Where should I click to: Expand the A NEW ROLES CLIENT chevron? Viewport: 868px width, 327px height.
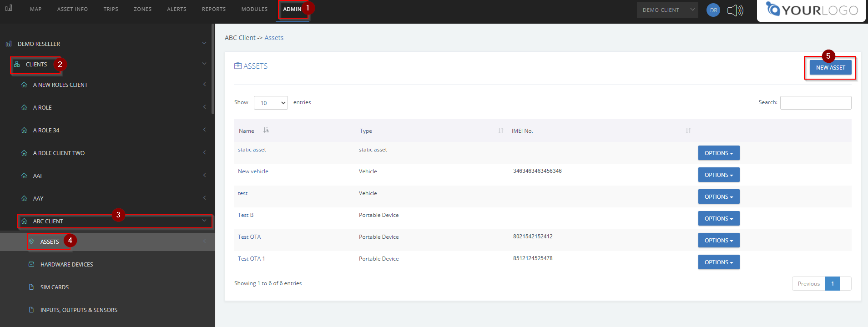click(x=204, y=84)
